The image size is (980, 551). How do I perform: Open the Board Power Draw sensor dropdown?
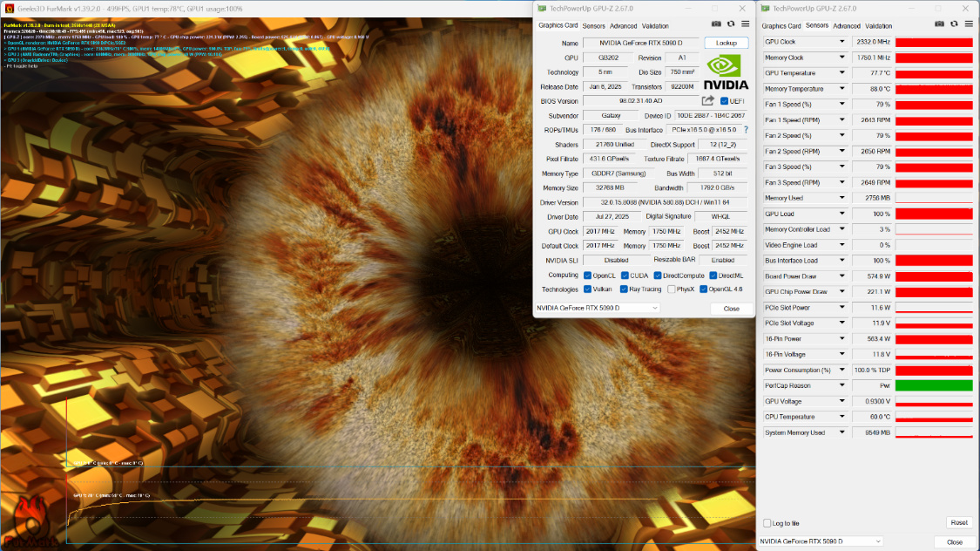841,276
